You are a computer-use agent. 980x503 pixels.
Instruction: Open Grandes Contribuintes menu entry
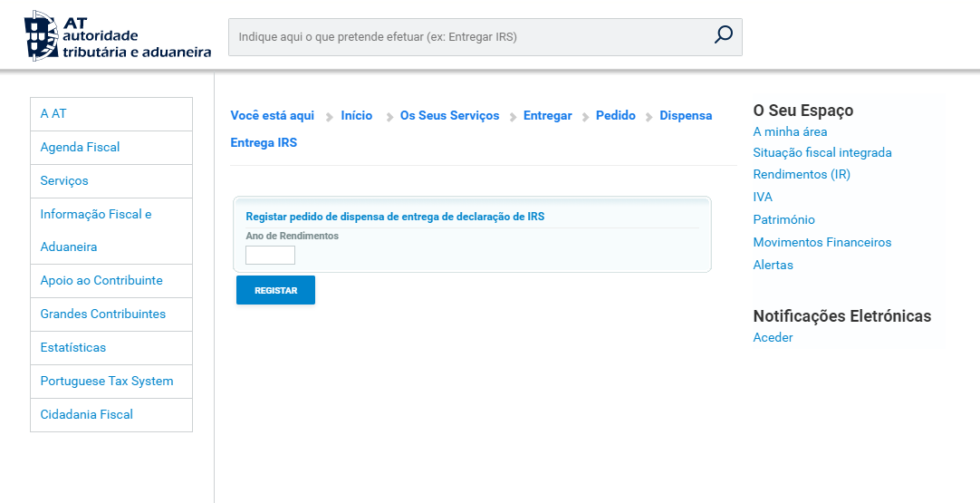(111, 314)
